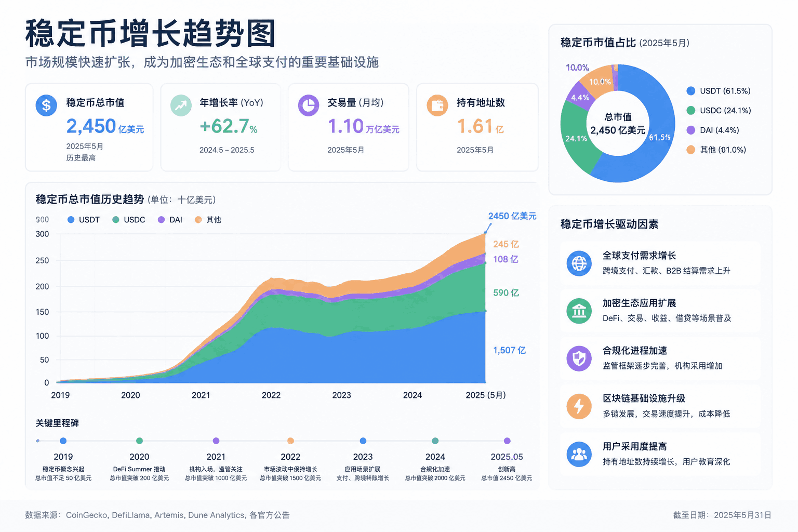This screenshot has height=532, width=798.
Task: Click the lightning icon for 区块链基础设施升级
Action: 579,406
